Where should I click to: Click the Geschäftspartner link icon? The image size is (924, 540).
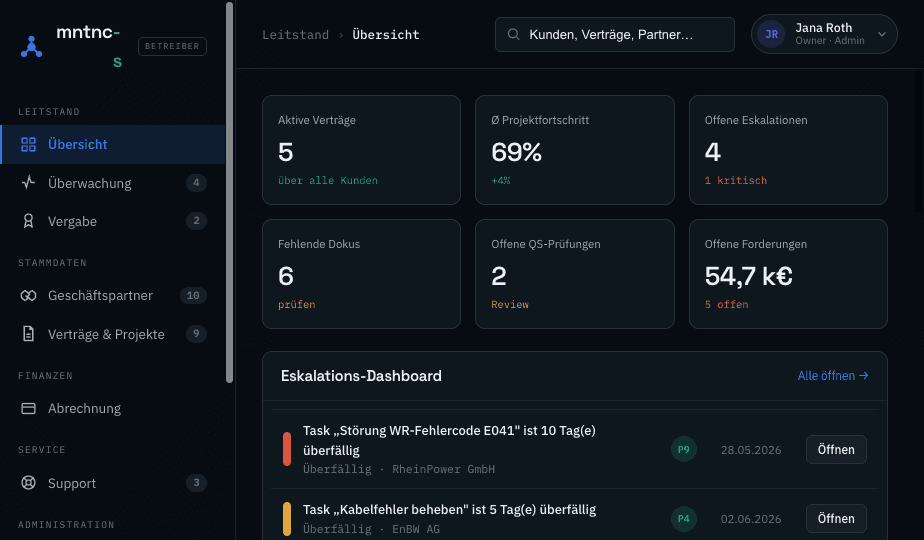click(x=28, y=295)
